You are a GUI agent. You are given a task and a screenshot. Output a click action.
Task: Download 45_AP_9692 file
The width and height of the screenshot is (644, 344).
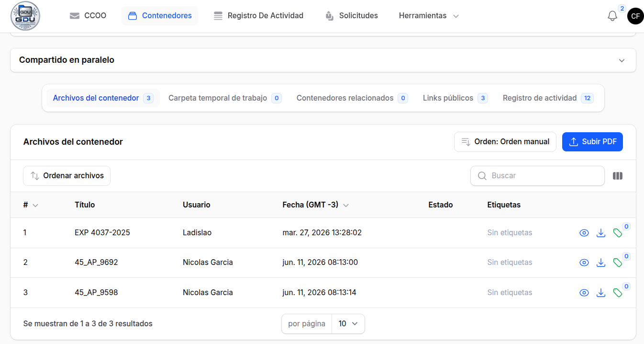coord(601,263)
